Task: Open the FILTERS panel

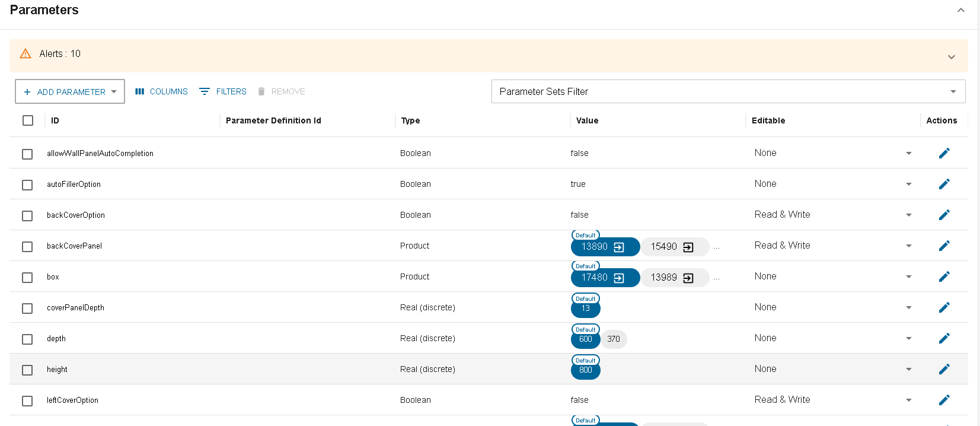Action: pos(223,91)
